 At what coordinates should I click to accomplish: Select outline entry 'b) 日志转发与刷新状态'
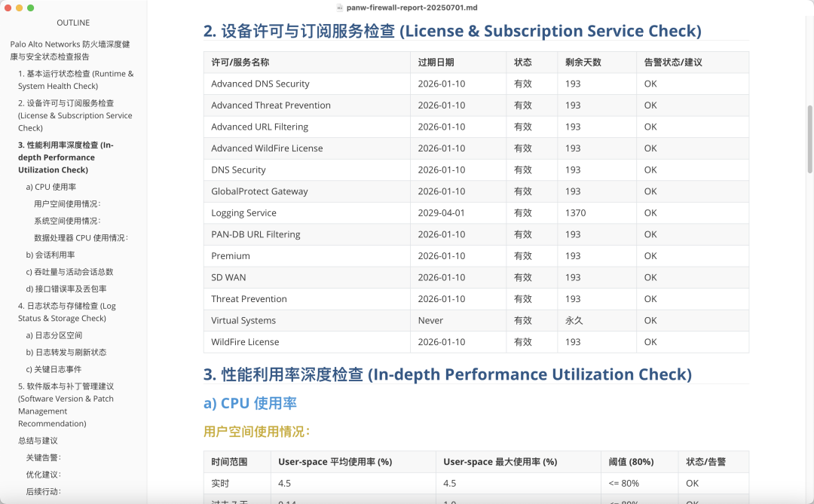tap(66, 353)
